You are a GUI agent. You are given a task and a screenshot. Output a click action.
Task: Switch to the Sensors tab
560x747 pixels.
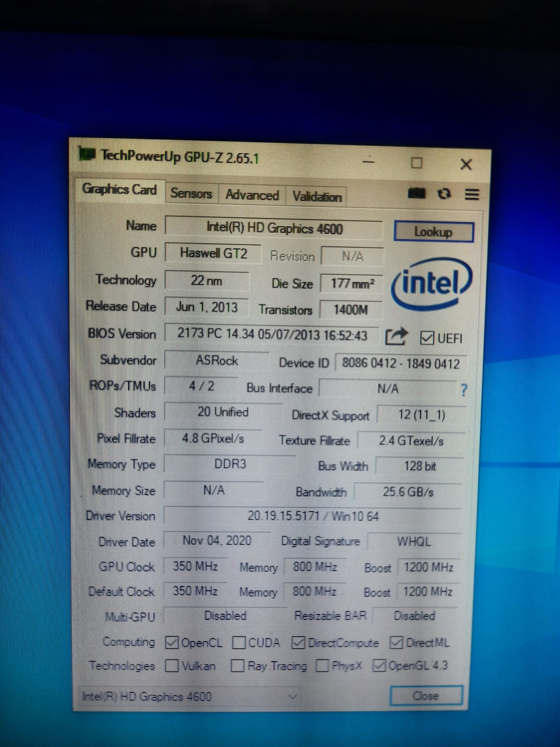(191, 193)
